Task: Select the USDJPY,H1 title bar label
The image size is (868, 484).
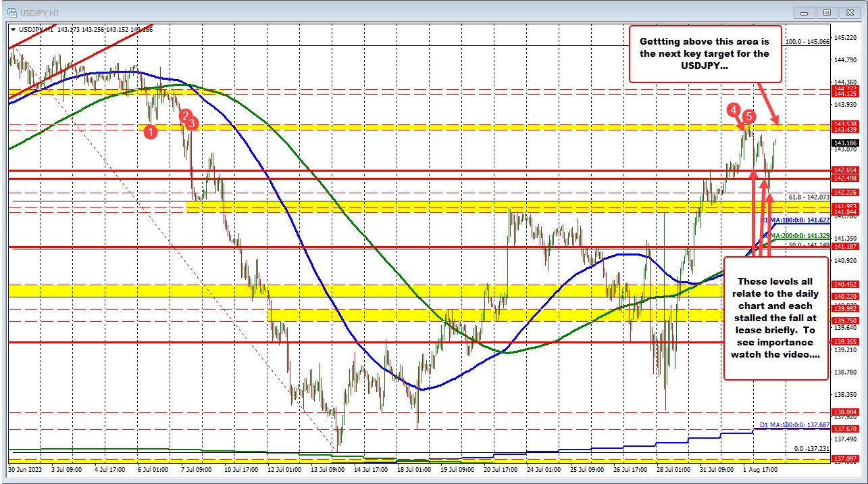Action: click(x=41, y=11)
